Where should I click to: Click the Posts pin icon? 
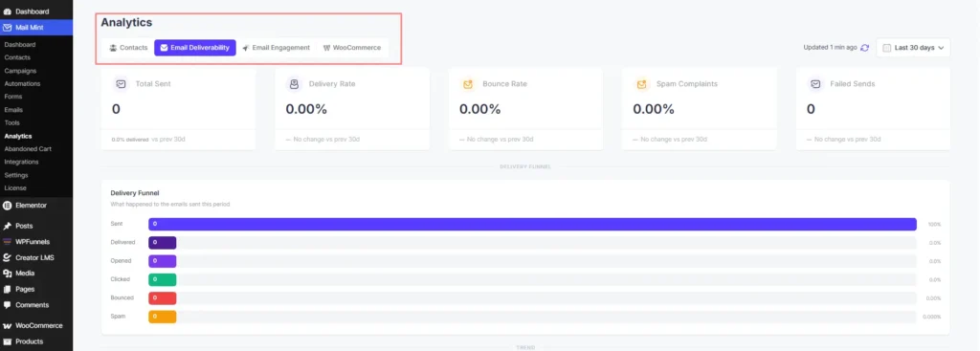click(x=8, y=226)
